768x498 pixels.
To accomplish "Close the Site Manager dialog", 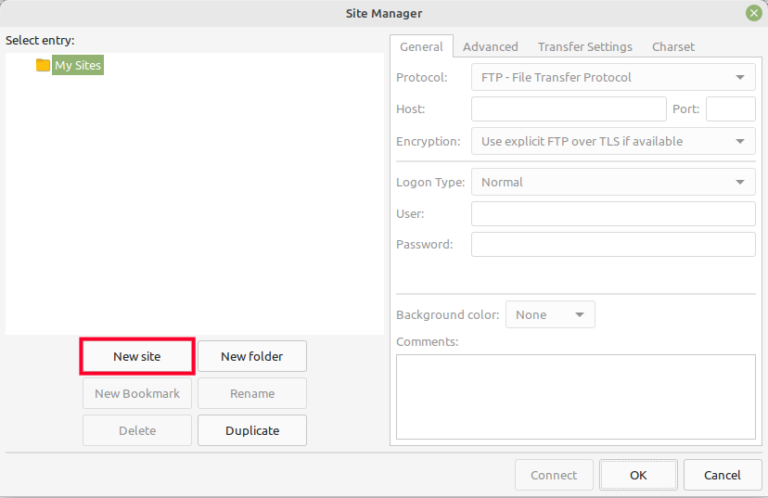I will pyautogui.click(x=754, y=13).
